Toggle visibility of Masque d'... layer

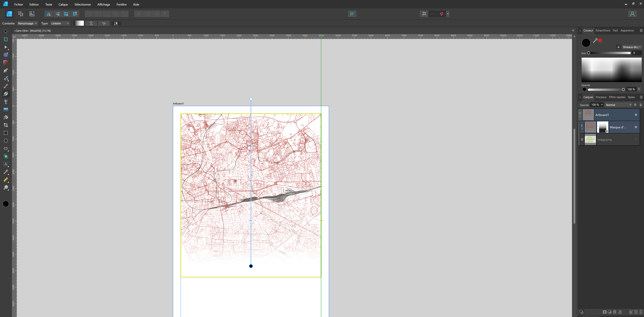click(x=636, y=127)
